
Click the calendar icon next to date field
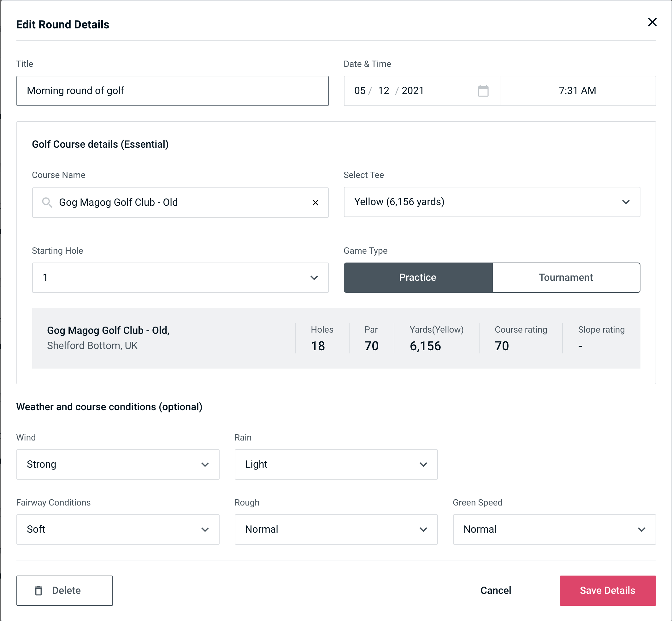pyautogui.click(x=484, y=91)
